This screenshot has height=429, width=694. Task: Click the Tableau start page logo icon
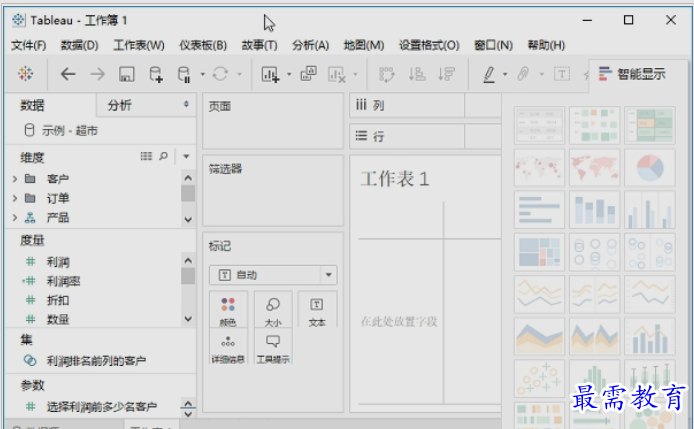point(26,73)
